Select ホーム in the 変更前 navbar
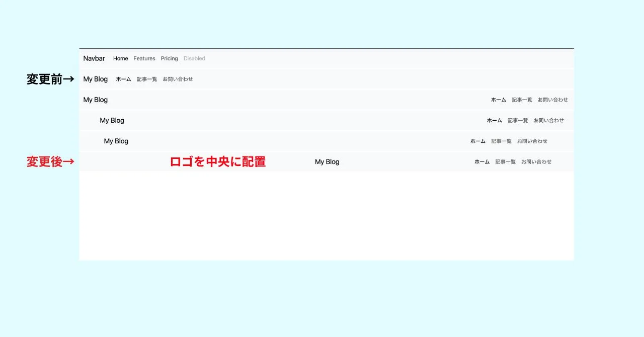This screenshot has height=337, width=644. click(123, 79)
